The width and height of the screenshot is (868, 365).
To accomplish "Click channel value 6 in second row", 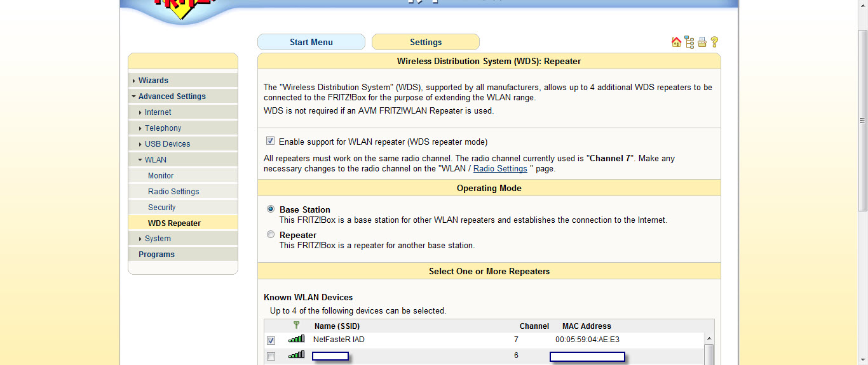I will [x=516, y=355].
